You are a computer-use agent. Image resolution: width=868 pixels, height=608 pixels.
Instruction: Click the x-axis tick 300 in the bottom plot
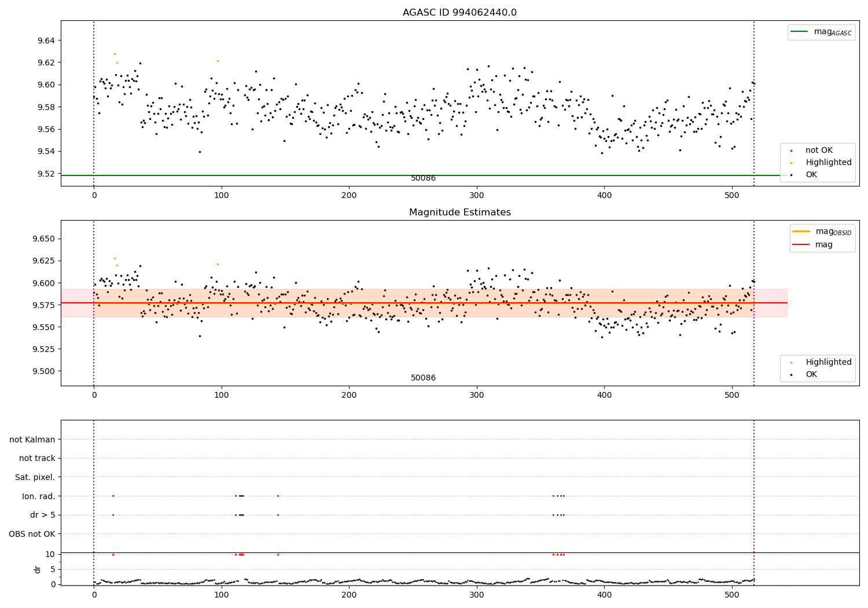[477, 595]
